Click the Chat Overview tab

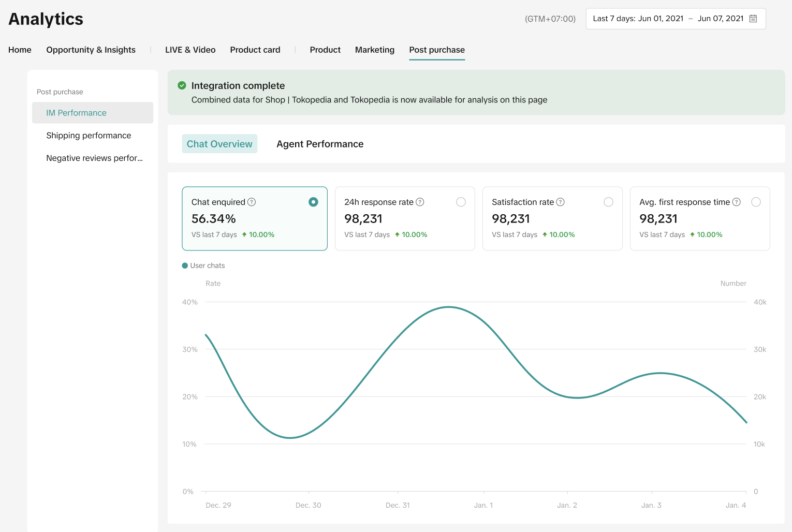pos(219,144)
